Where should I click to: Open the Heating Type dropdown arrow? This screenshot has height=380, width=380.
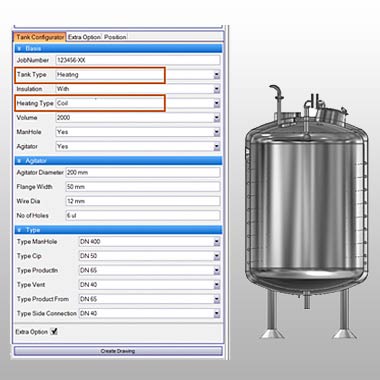point(217,104)
